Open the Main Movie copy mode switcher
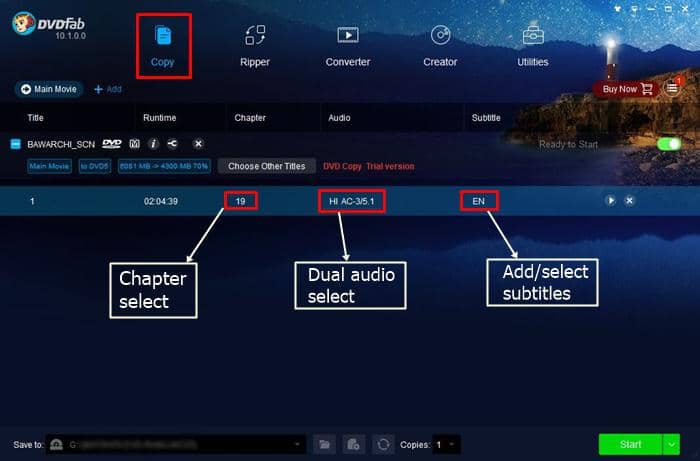 click(49, 89)
